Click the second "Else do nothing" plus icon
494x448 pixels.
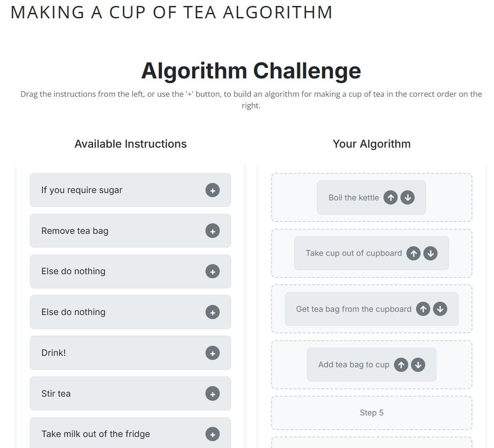(212, 312)
